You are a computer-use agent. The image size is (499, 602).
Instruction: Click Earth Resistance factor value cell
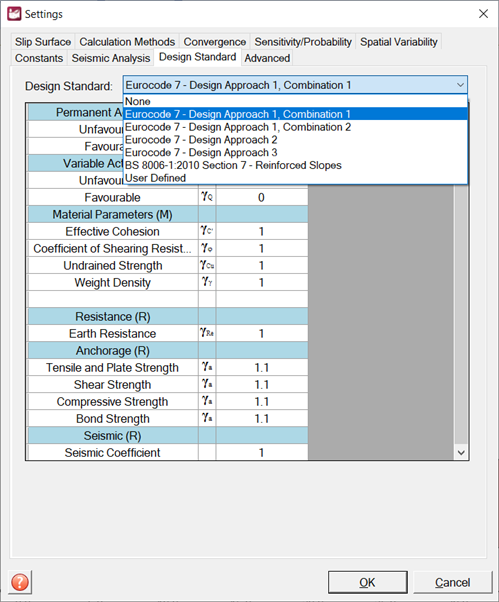(261, 333)
